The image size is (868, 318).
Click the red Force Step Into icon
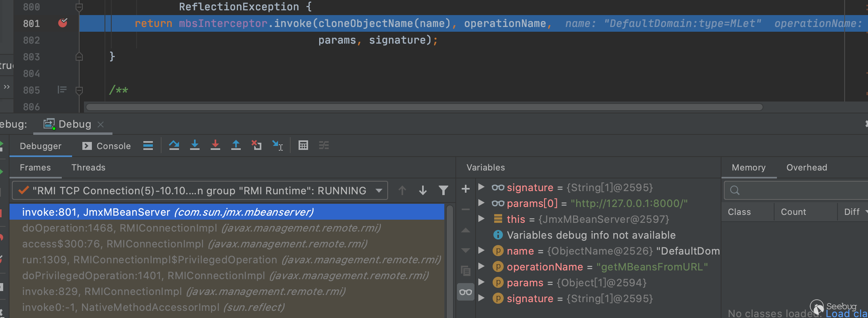pyautogui.click(x=215, y=146)
